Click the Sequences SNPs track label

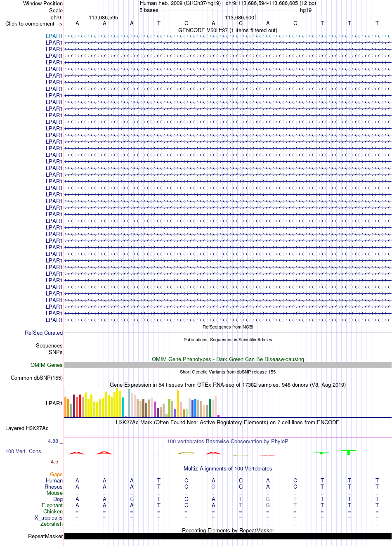49,349
